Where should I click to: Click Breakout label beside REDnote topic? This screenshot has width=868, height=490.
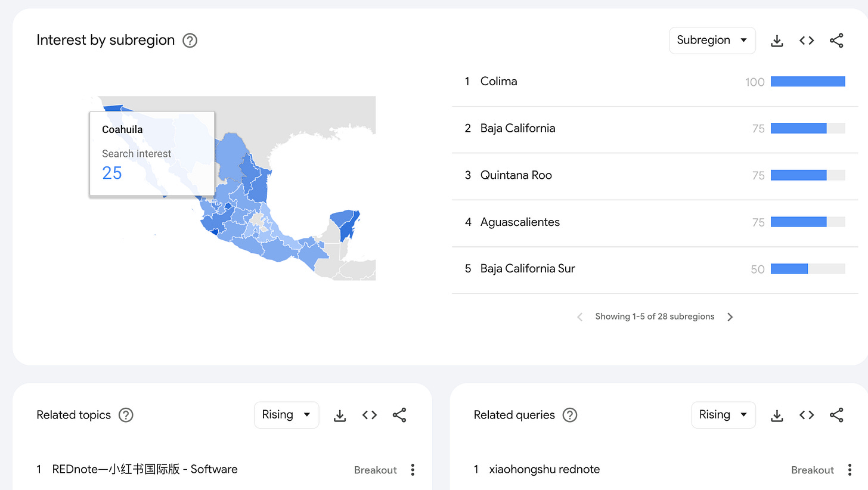coord(376,470)
